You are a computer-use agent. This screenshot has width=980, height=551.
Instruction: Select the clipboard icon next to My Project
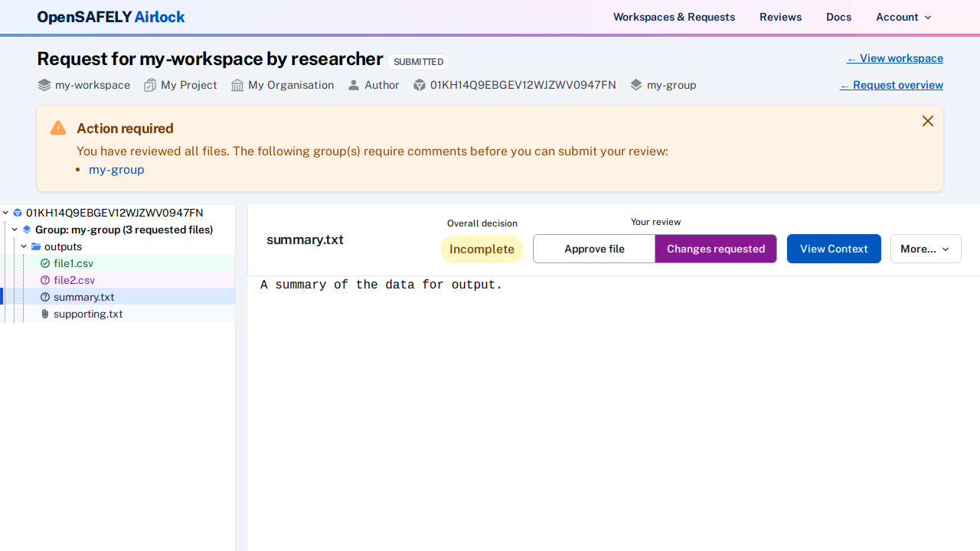point(150,85)
